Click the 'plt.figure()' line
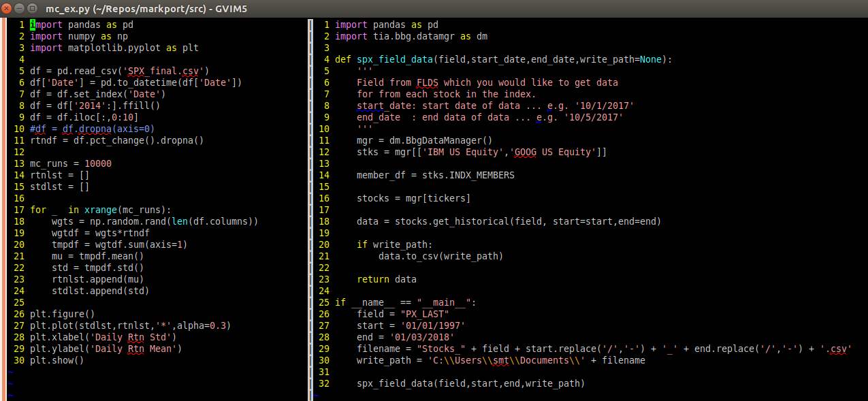This screenshot has height=401, width=868. [63, 314]
